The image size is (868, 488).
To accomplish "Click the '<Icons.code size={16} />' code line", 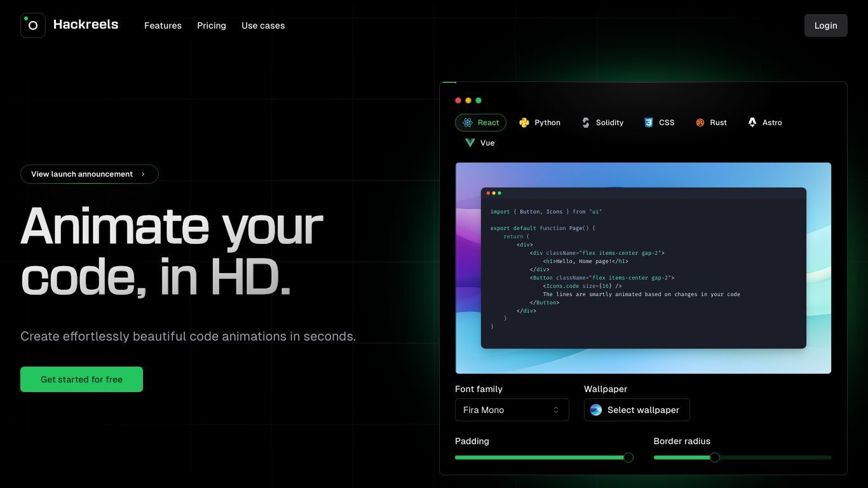I will [582, 286].
